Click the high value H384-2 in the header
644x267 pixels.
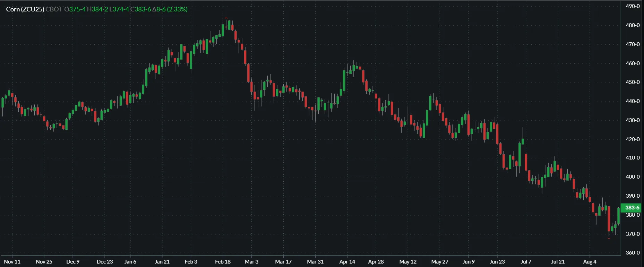tap(97, 9)
